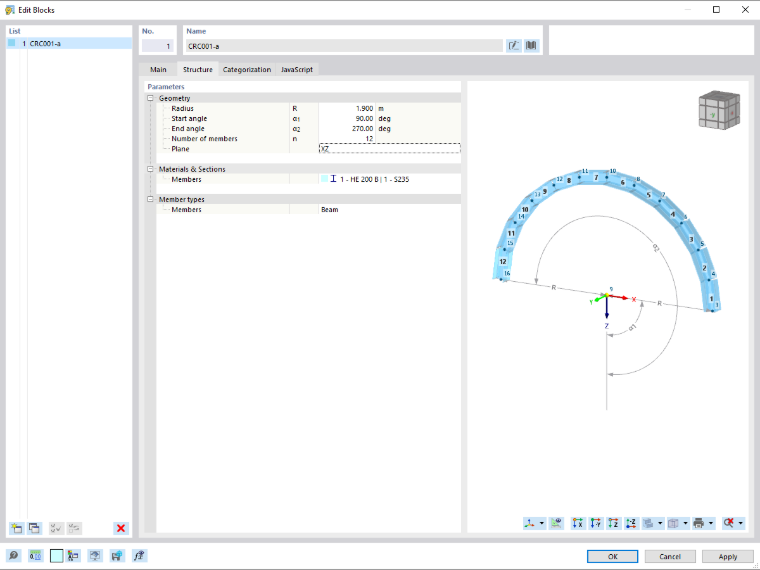
Task: Switch to the Main tab
Action: click(158, 69)
